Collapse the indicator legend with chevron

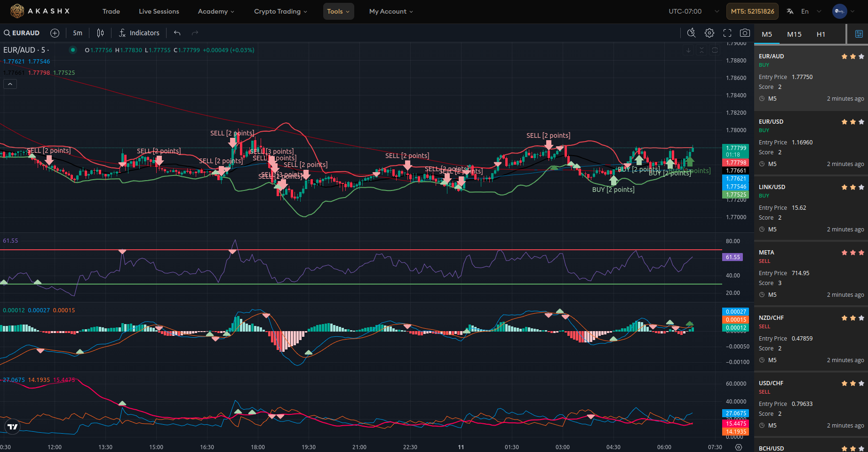(x=10, y=84)
